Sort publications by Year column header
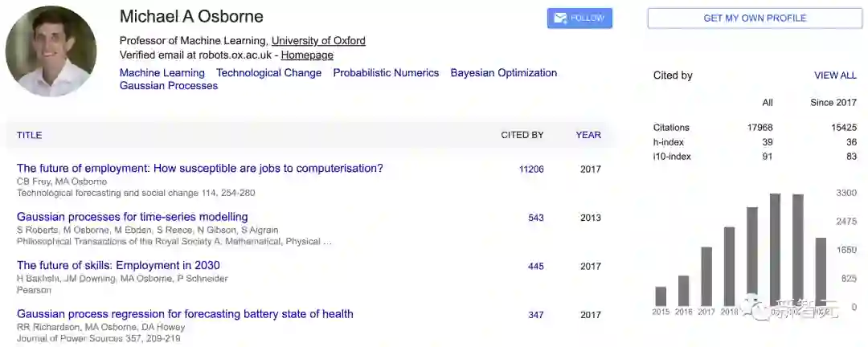 click(588, 135)
